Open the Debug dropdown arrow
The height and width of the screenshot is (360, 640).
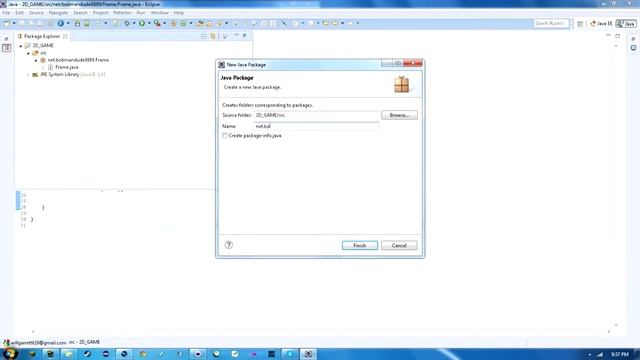[134, 23]
